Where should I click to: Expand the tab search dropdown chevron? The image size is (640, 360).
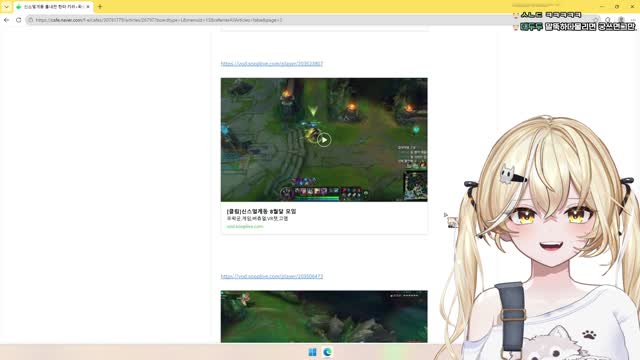click(7, 7)
